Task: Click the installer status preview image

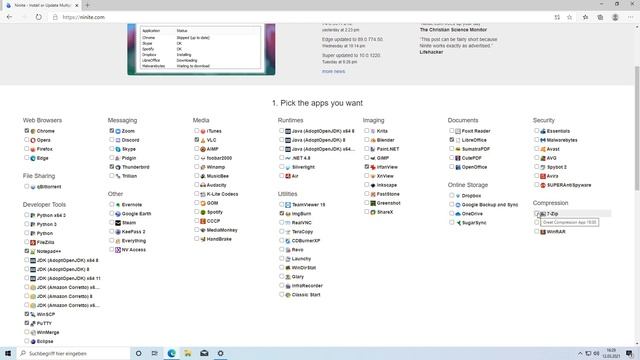Action: (x=201, y=49)
